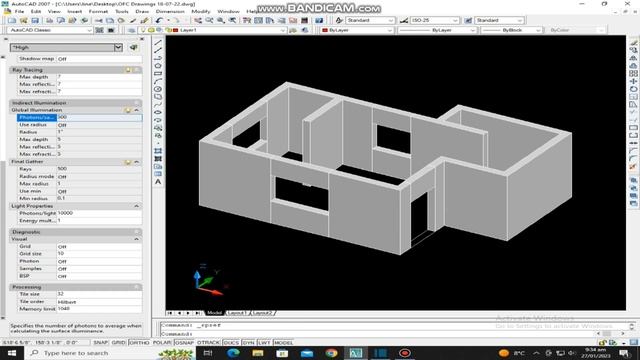
Task: Select the Line draw tool
Action: (x=158, y=42)
